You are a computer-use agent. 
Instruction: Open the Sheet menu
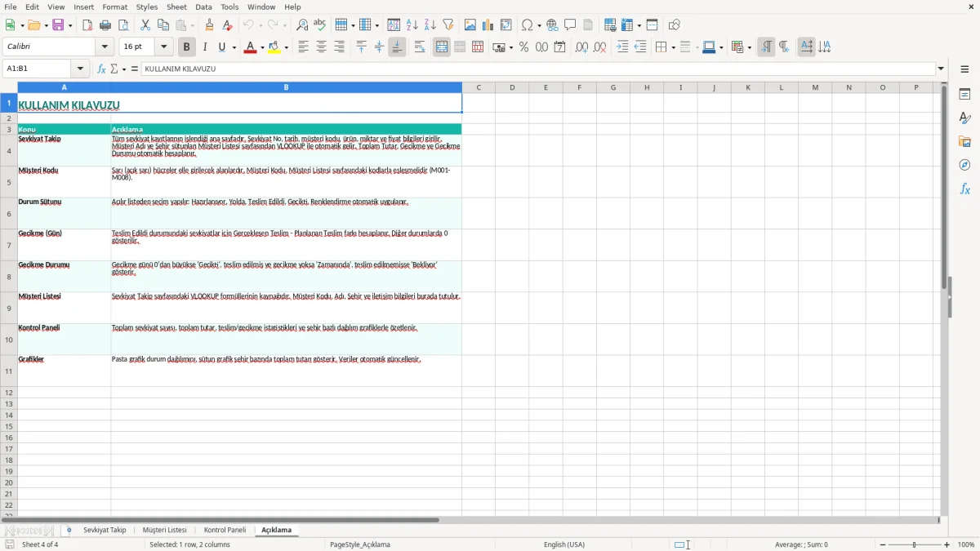[x=176, y=7]
